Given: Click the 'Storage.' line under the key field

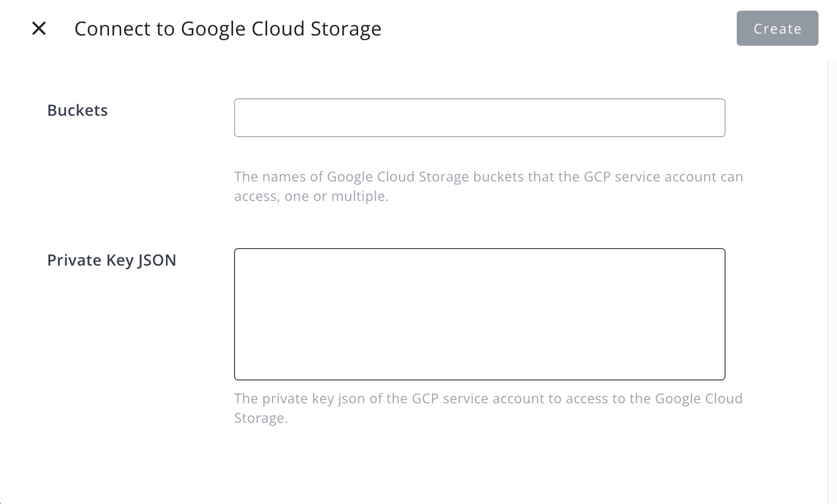Looking at the screenshot, I should tap(261, 418).
